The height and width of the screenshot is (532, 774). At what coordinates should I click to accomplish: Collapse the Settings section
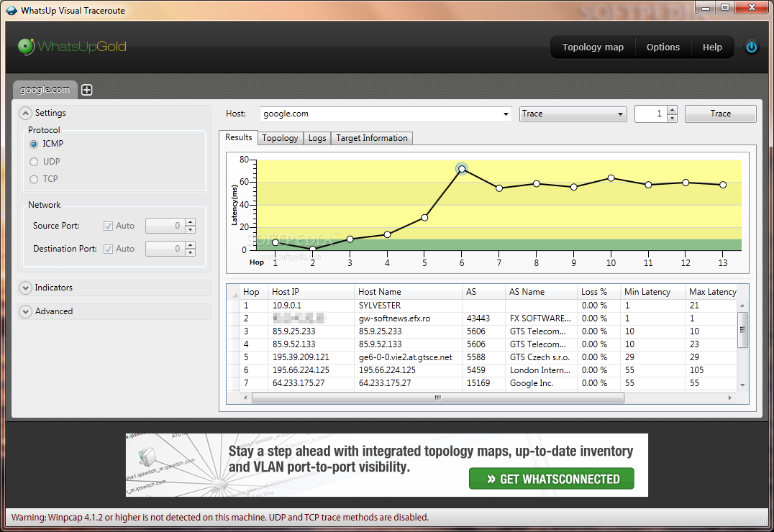(x=26, y=113)
